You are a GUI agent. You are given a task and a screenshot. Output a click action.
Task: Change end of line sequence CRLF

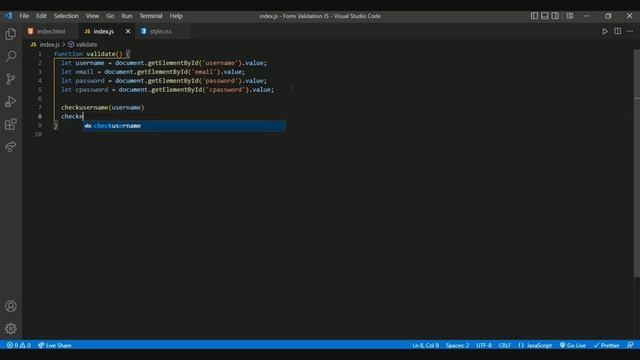pos(505,345)
